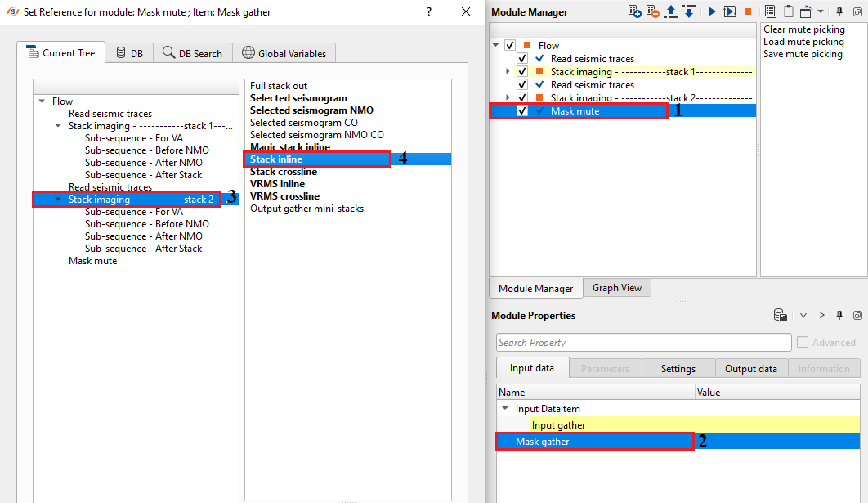This screenshot has height=503, width=868.
Task: Move module up with the up-arrow icon
Action: pyautogui.click(x=672, y=11)
